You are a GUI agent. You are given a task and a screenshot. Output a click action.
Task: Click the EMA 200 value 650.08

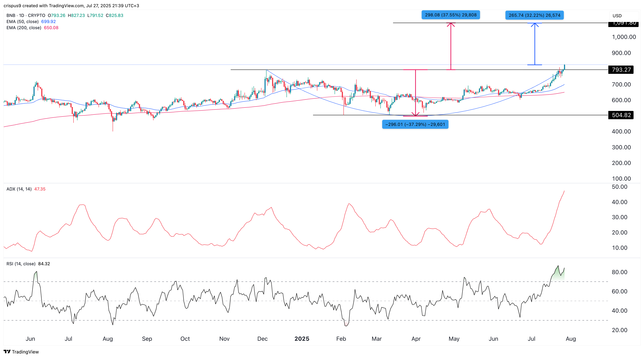pyautogui.click(x=51, y=28)
